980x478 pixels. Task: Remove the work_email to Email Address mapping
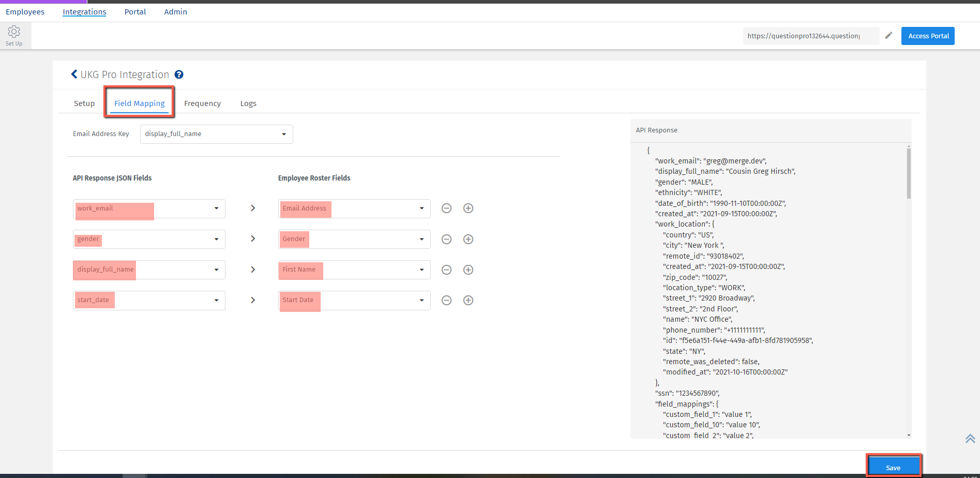tap(446, 208)
